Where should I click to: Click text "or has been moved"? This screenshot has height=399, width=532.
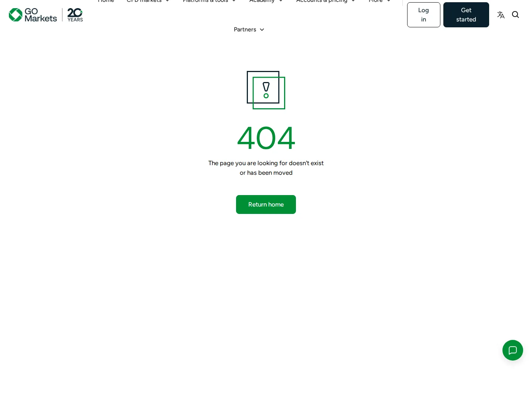(266, 173)
